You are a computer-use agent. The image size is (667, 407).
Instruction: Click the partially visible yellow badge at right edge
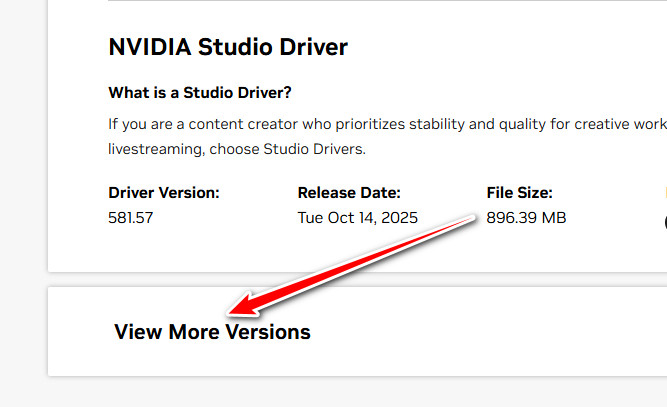point(663,192)
